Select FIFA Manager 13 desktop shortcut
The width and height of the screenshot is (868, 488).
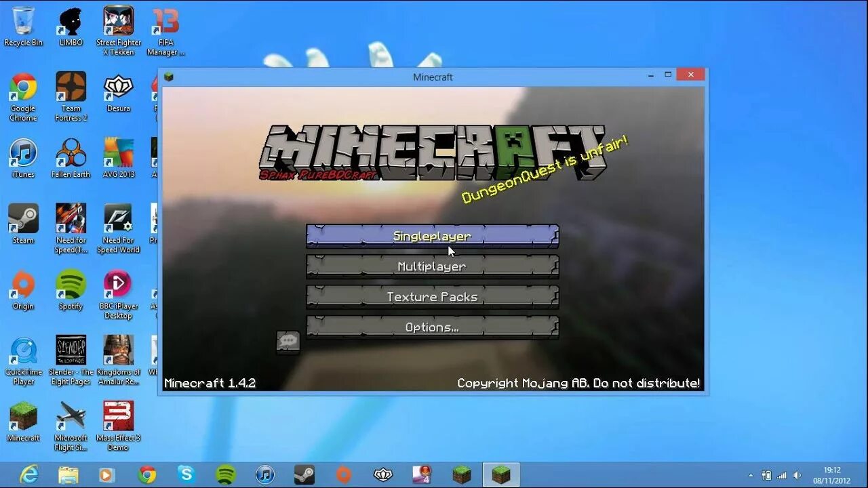coord(166,30)
